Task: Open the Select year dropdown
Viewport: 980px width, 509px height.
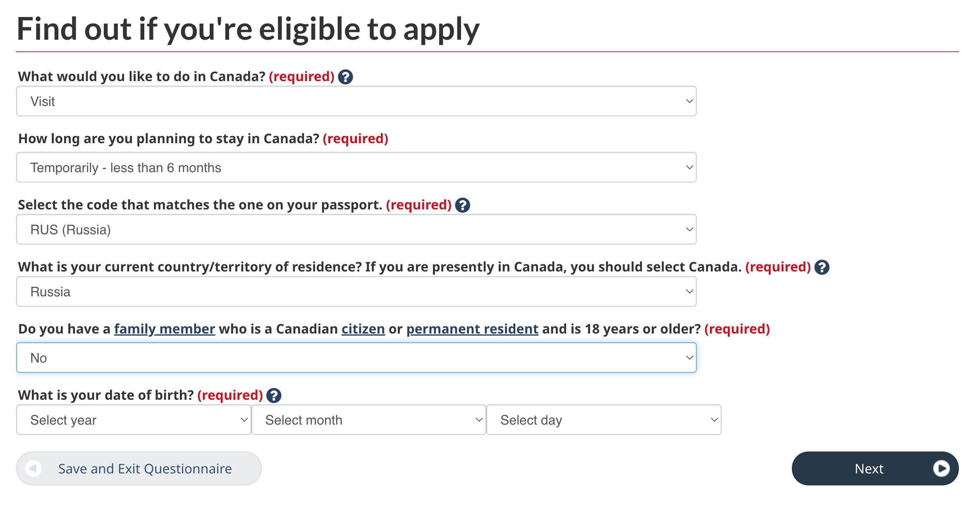Action: click(134, 420)
